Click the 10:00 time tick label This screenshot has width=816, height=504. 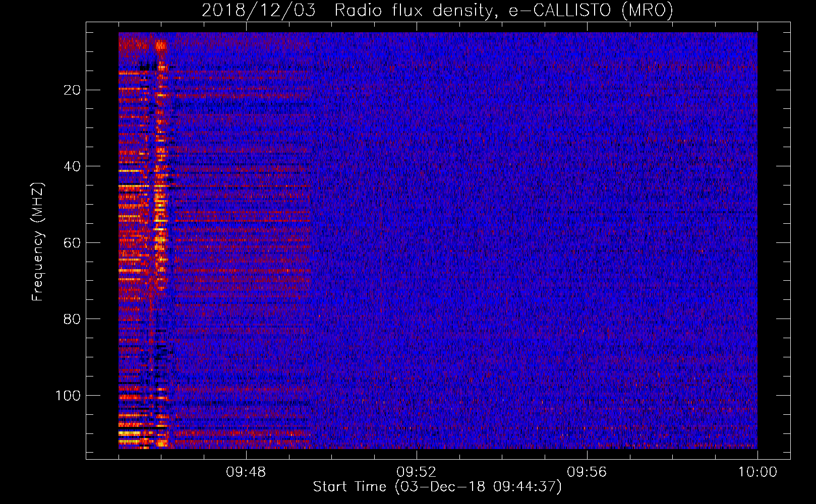757,472
